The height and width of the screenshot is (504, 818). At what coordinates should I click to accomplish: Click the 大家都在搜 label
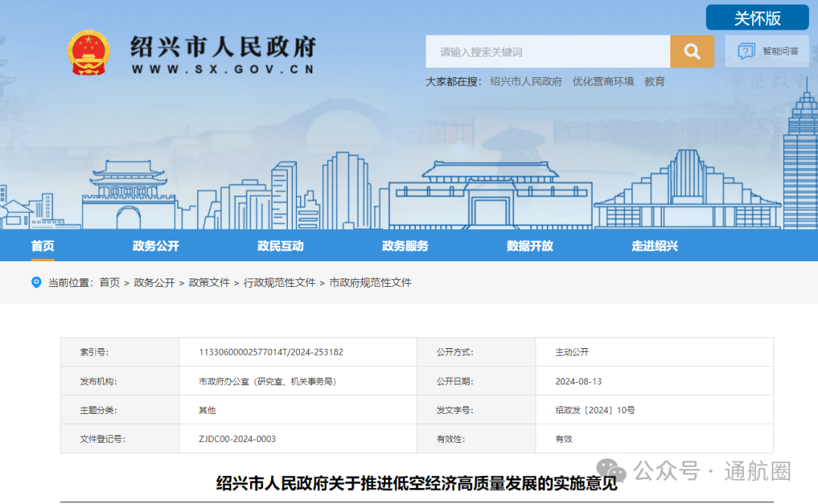[x=454, y=82]
